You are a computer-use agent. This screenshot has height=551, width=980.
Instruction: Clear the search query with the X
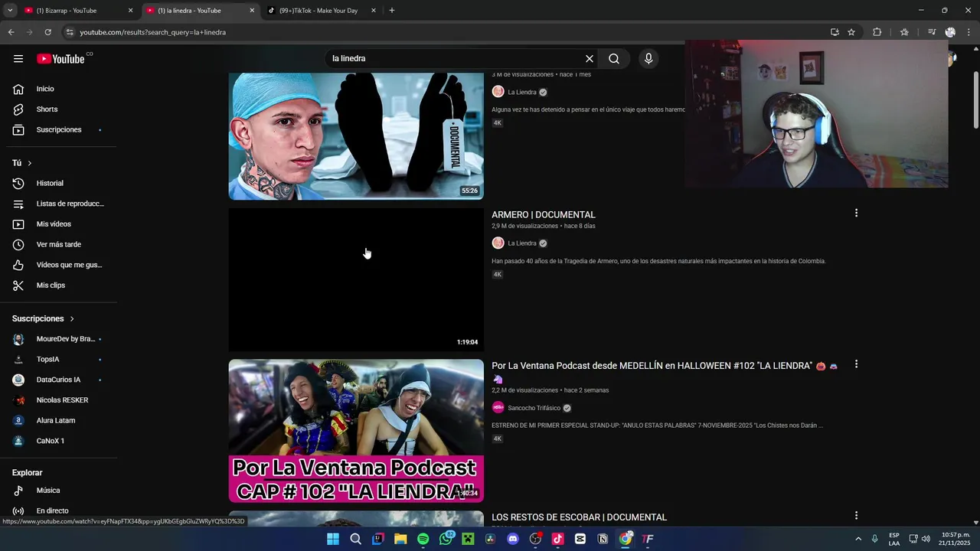tap(590, 59)
